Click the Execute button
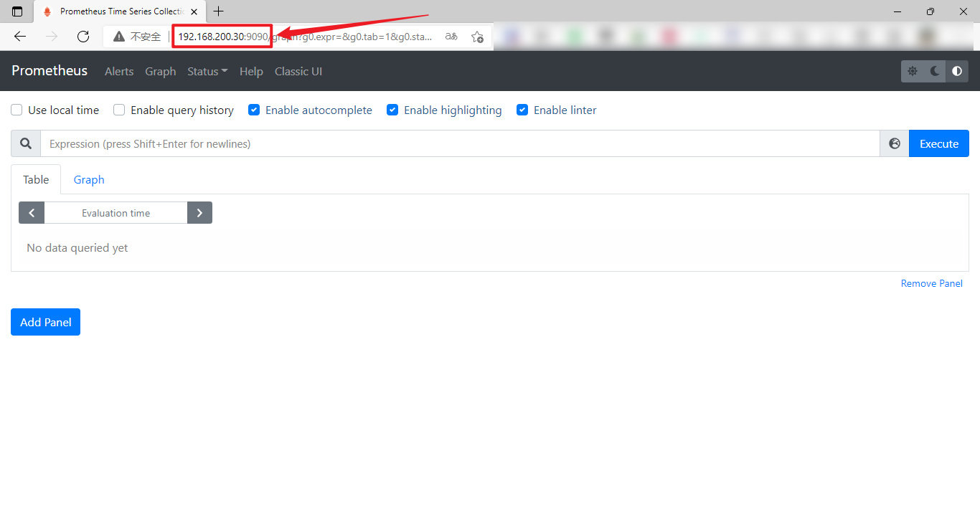Screen dimensions: 980x522 [x=939, y=143]
